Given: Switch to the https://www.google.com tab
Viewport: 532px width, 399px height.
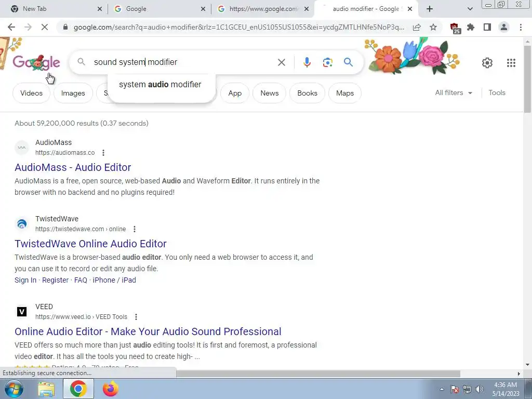Looking at the screenshot, I should click(263, 9).
